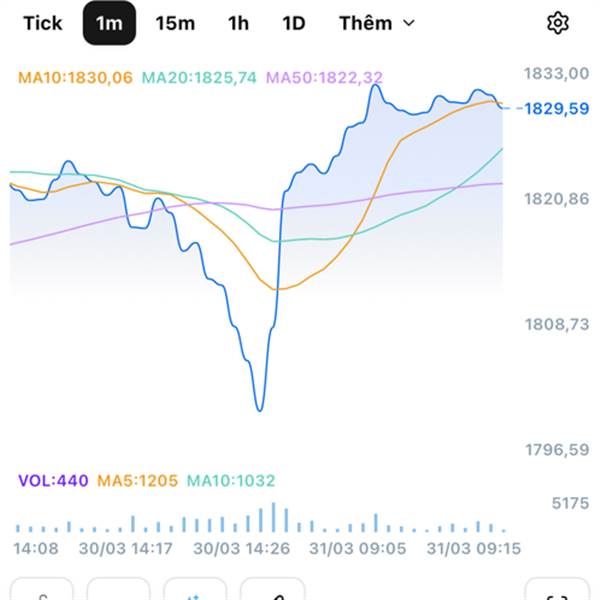Switch to Tick timeframe
Image resolution: width=600 pixels, height=600 pixels.
(x=42, y=23)
